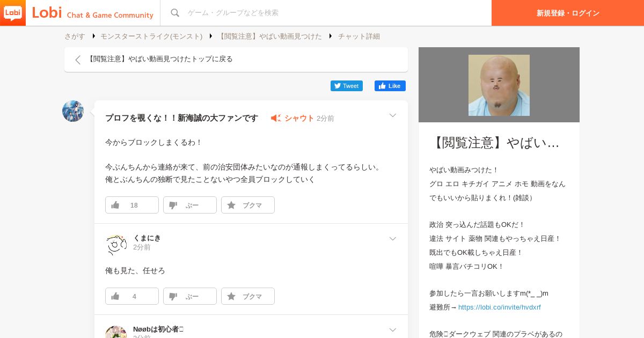This screenshot has width=644, height=338.
Task: Click ぶー dislike on くまにき's reply
Action: coord(190,296)
